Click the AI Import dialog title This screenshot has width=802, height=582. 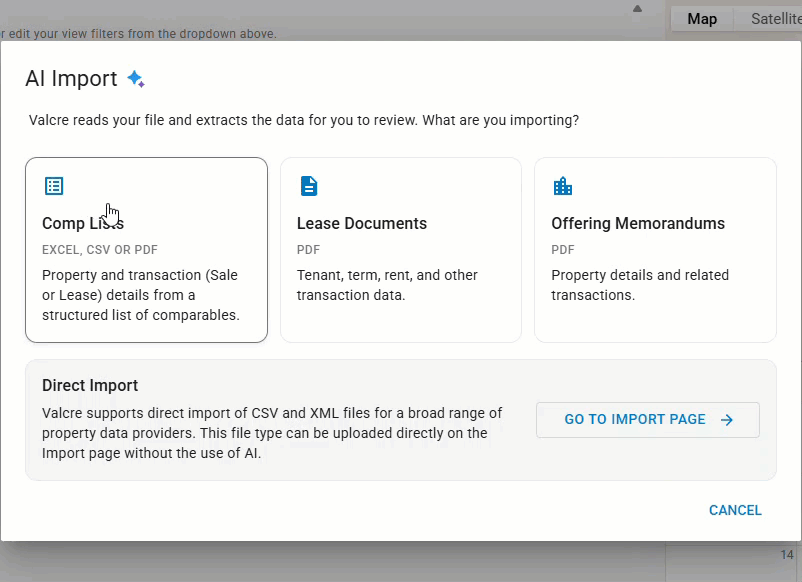click(x=72, y=79)
